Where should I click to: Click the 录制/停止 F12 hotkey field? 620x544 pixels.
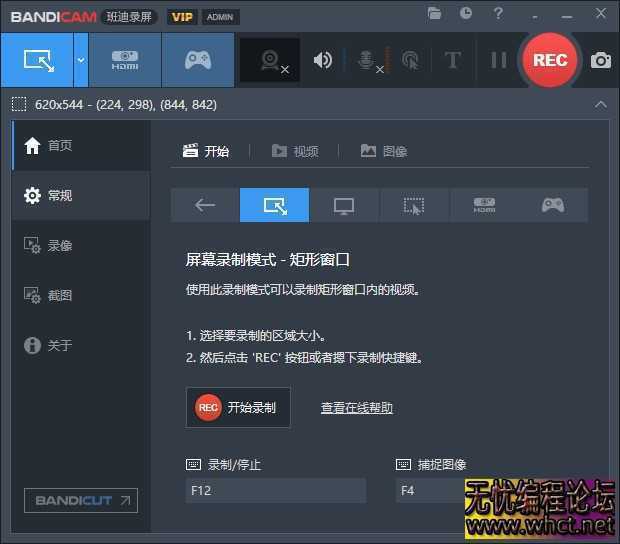tap(275, 491)
